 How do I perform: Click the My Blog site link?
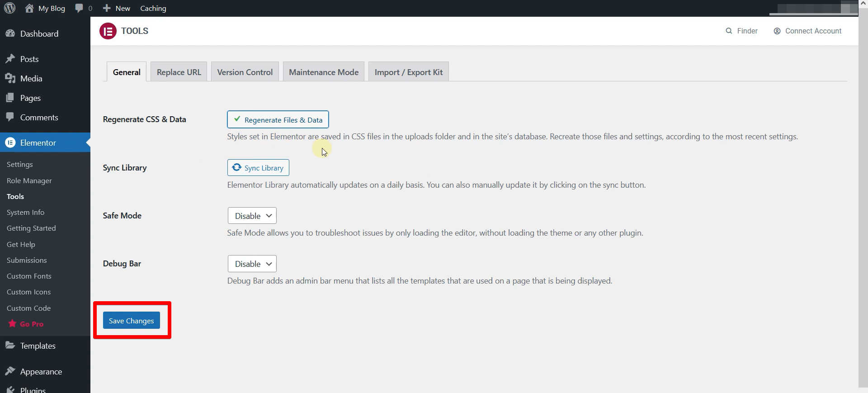[x=52, y=8]
